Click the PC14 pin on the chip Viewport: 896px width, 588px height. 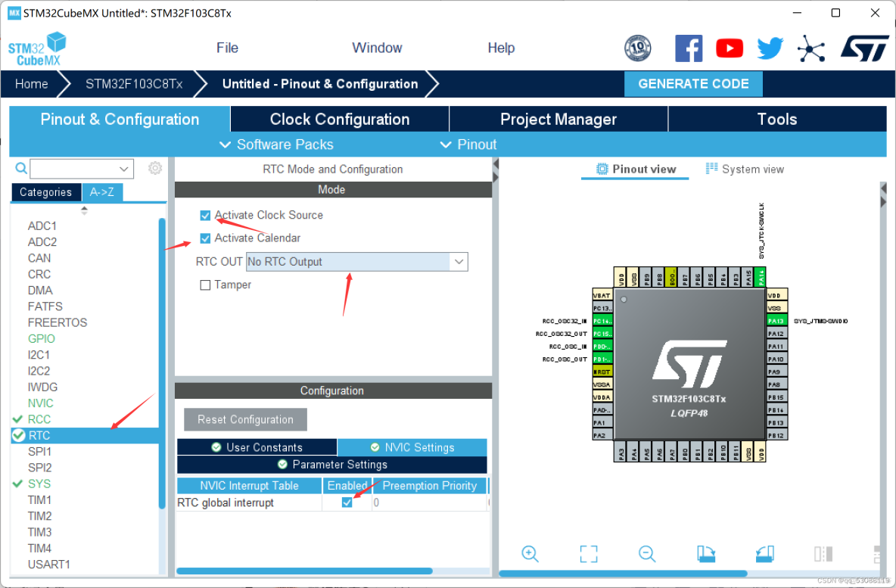pyautogui.click(x=602, y=321)
